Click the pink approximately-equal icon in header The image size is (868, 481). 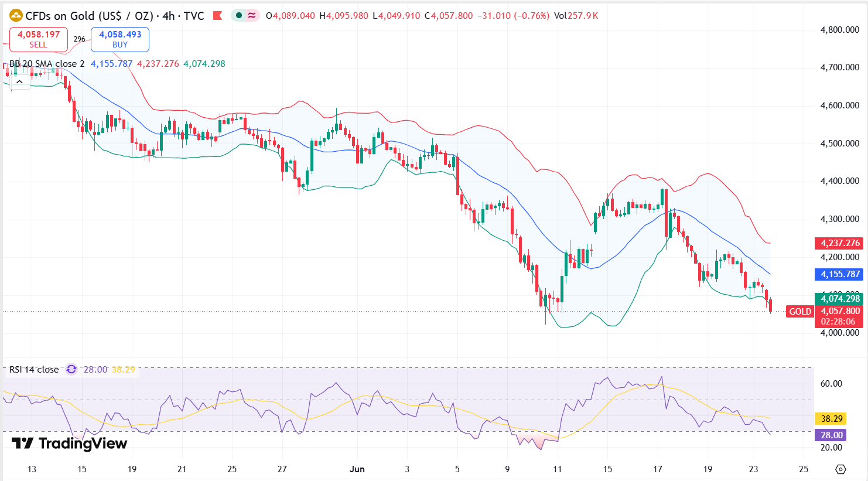(252, 16)
